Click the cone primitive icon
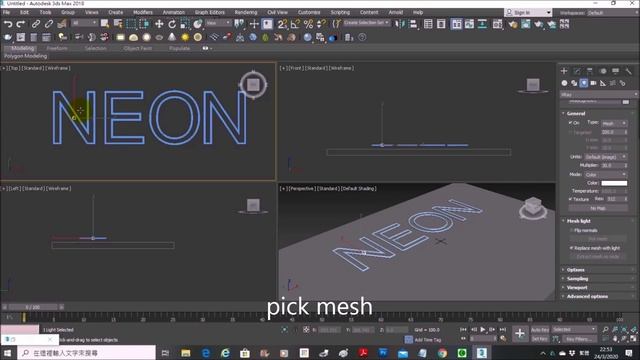 [x=172, y=38]
